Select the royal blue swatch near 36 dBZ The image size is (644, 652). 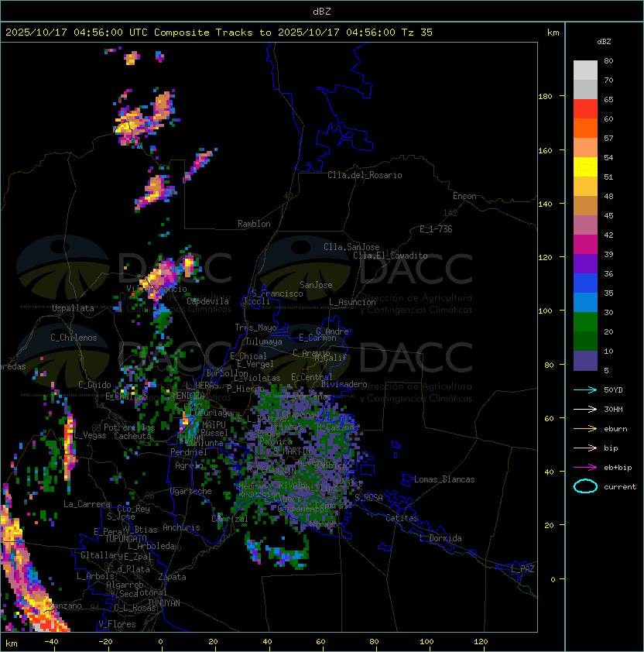(x=585, y=283)
